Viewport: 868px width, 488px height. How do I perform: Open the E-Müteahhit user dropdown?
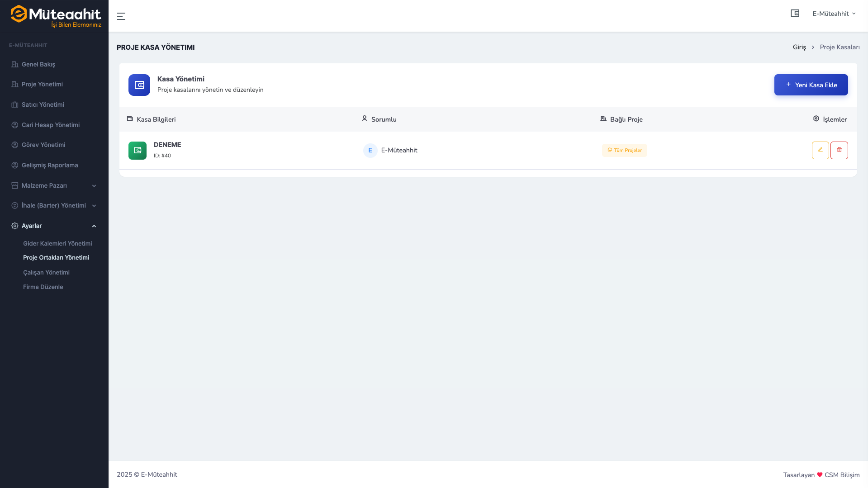(834, 14)
